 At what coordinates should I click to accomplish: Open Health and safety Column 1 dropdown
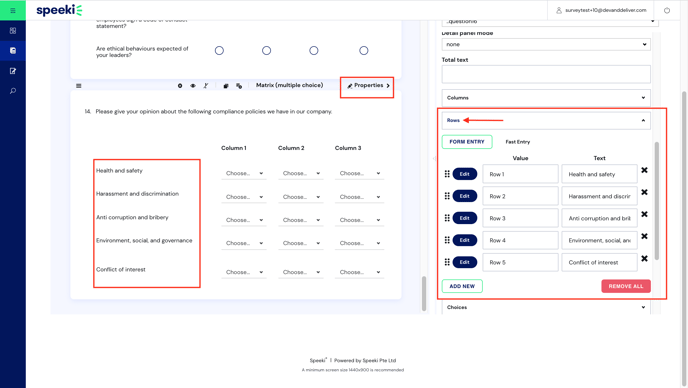[x=244, y=173]
